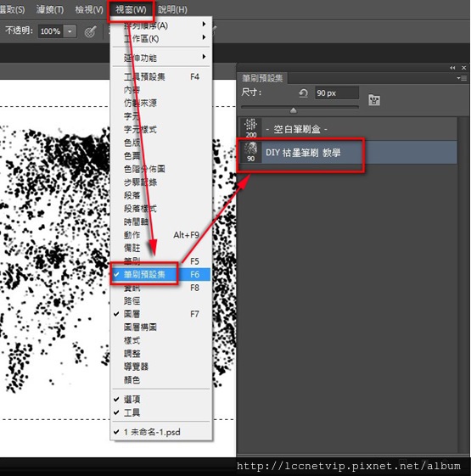Choose 備註 from the Window menu
The image size is (471, 476).
[x=161, y=248]
